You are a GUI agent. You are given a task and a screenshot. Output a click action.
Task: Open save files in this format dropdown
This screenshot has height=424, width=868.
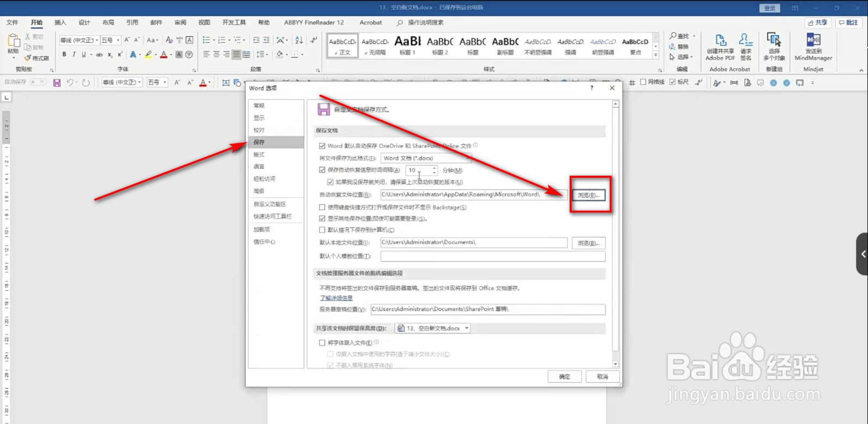click(x=426, y=158)
